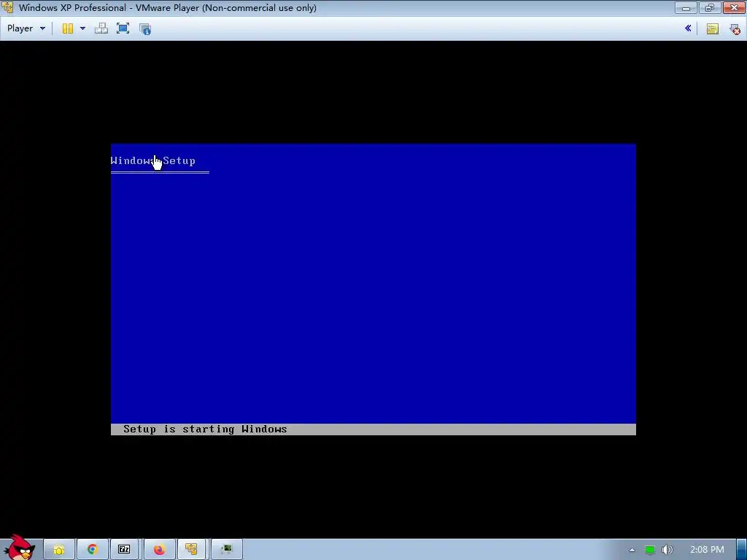
Task: Click the VMware Player title bar icon
Action: click(7, 7)
